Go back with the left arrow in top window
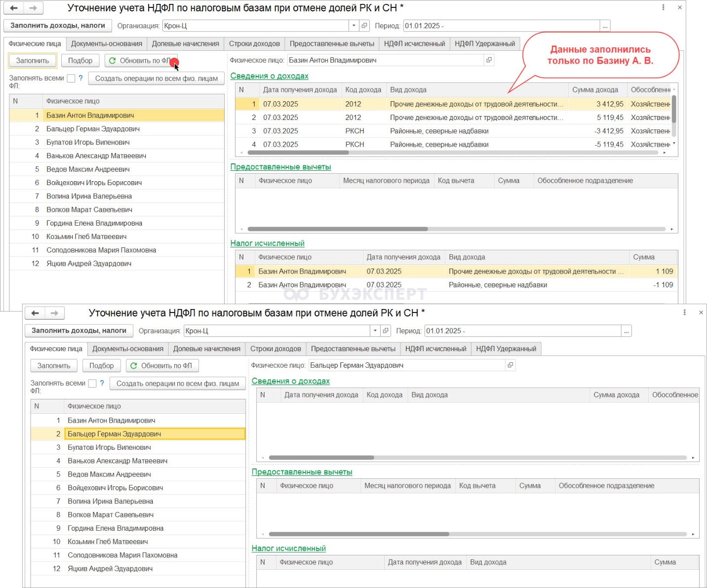Screen dimensions: 707x588 click(x=14, y=8)
